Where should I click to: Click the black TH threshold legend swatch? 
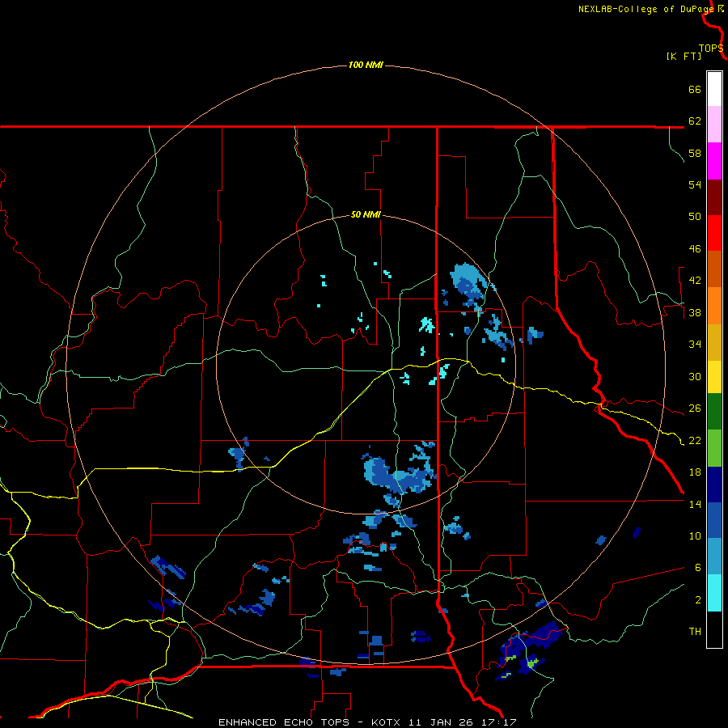(x=714, y=629)
